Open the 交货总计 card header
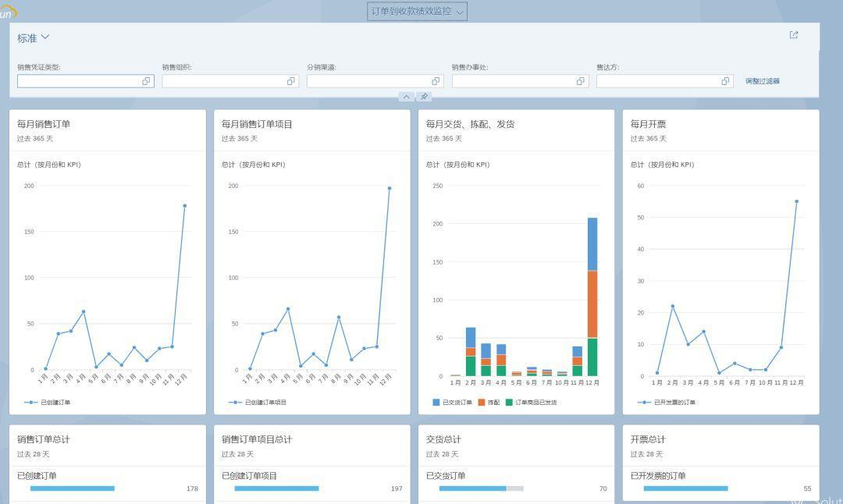Screen dimensions: 843x504 [x=516, y=446]
